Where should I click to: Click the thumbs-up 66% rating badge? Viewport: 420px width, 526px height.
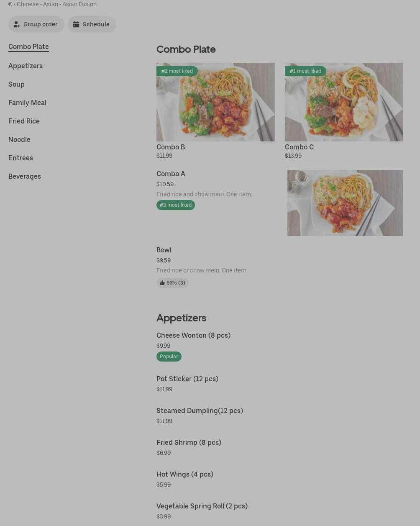click(172, 283)
